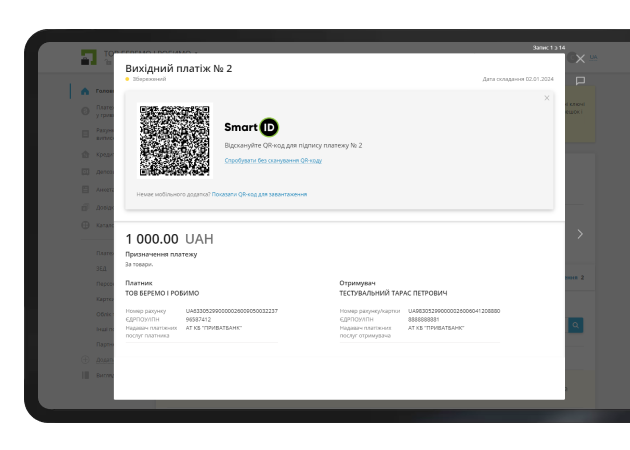Click the Privat24 business logo

point(89,57)
